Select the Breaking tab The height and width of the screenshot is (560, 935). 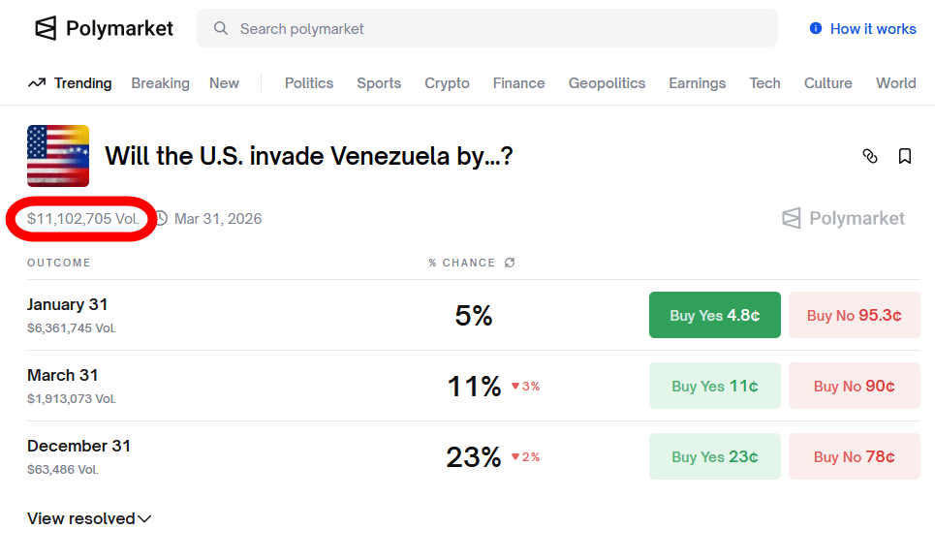[160, 83]
